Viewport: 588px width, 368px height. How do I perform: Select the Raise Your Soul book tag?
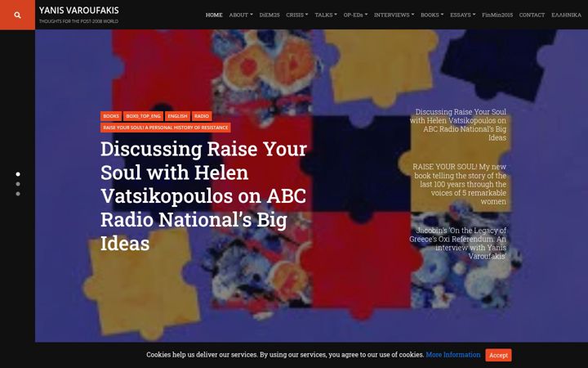tap(165, 128)
